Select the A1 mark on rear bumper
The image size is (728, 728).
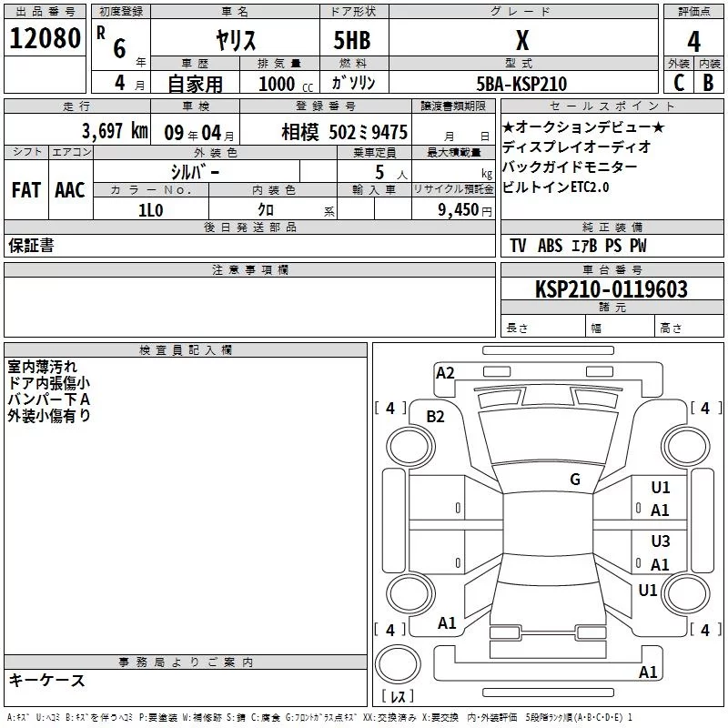pyautogui.click(x=648, y=672)
